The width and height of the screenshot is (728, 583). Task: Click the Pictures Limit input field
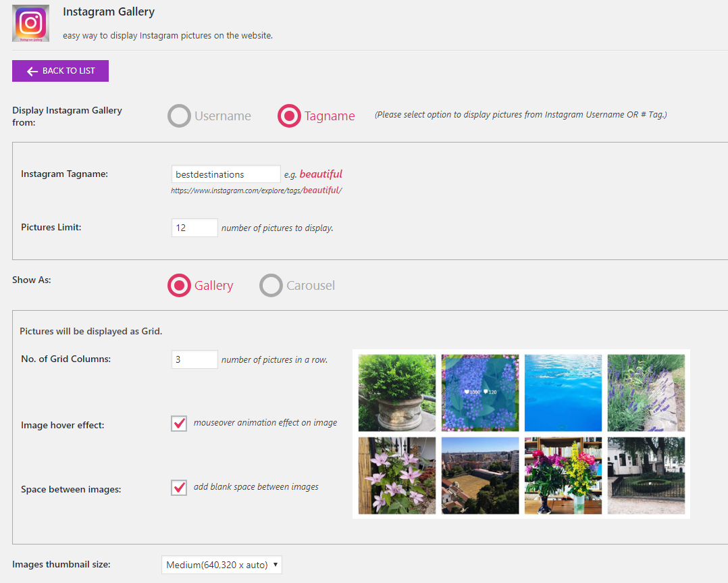[194, 228]
